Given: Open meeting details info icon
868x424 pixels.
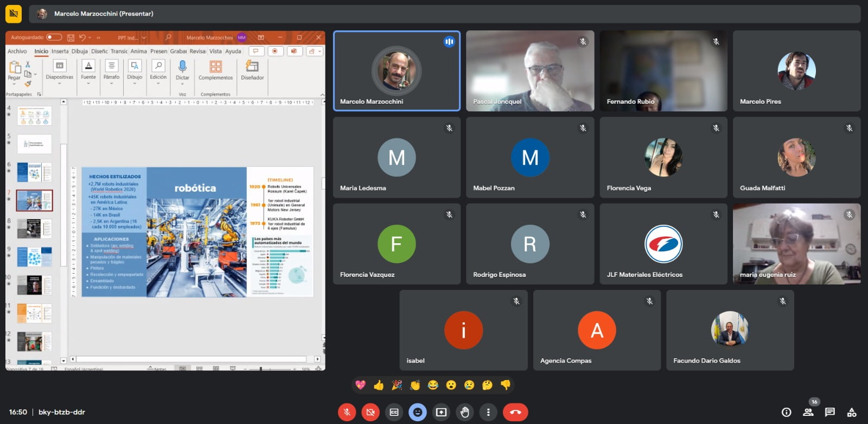Looking at the screenshot, I should (786, 412).
